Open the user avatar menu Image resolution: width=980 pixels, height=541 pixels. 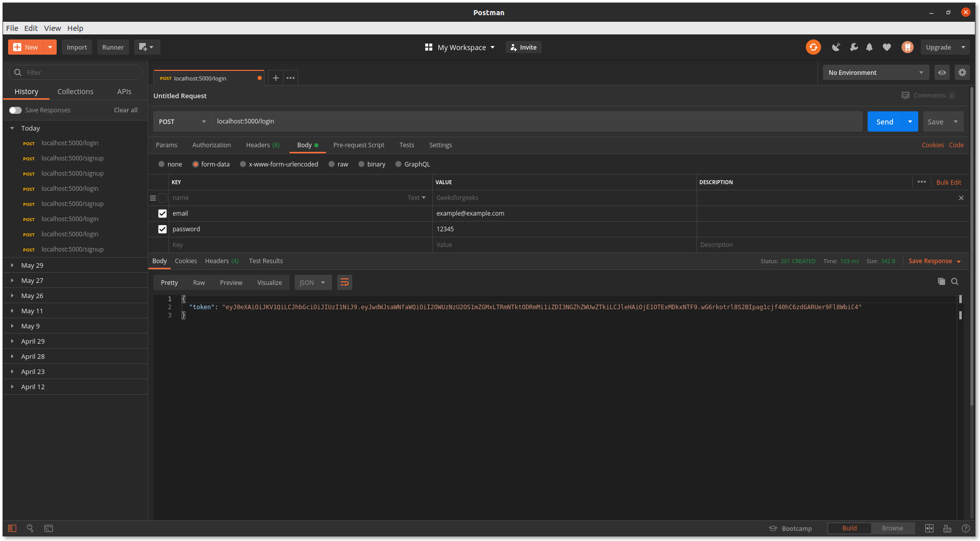(x=907, y=47)
